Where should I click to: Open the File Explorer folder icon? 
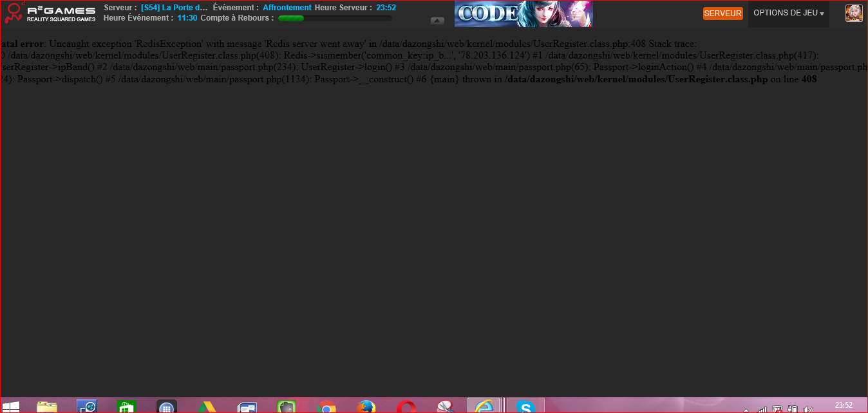(x=47, y=407)
